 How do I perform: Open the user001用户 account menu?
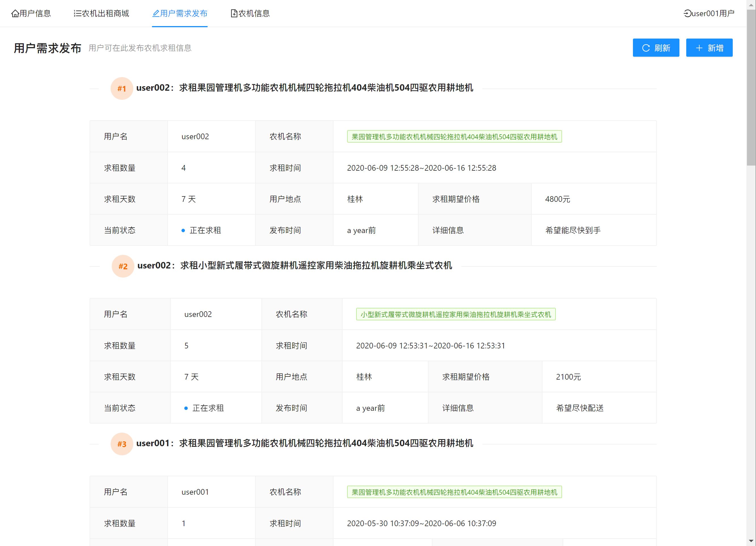(x=709, y=14)
